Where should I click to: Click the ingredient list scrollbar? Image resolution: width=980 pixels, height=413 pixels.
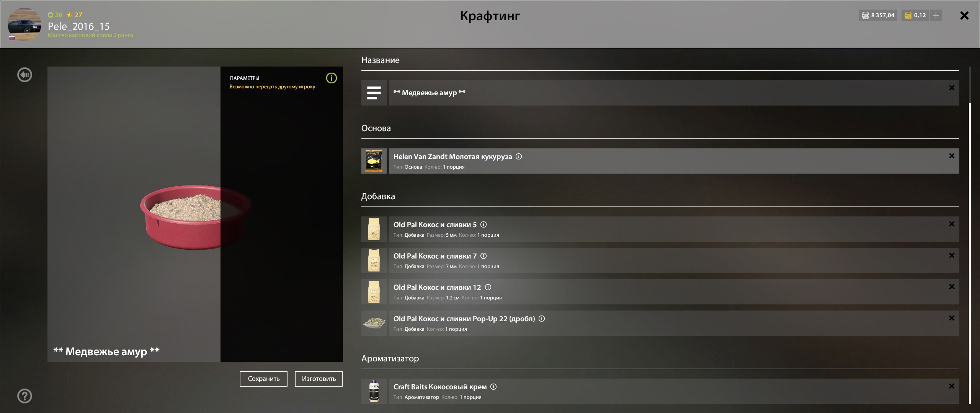(970, 252)
